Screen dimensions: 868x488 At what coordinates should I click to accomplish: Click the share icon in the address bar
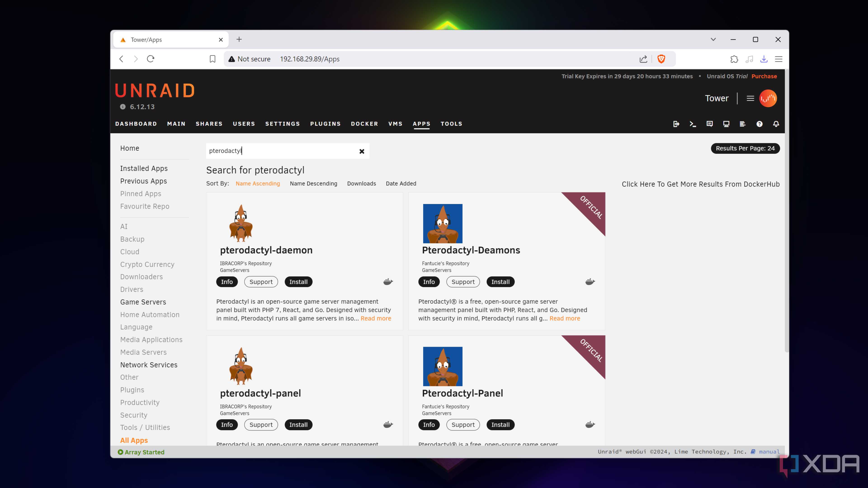point(643,59)
